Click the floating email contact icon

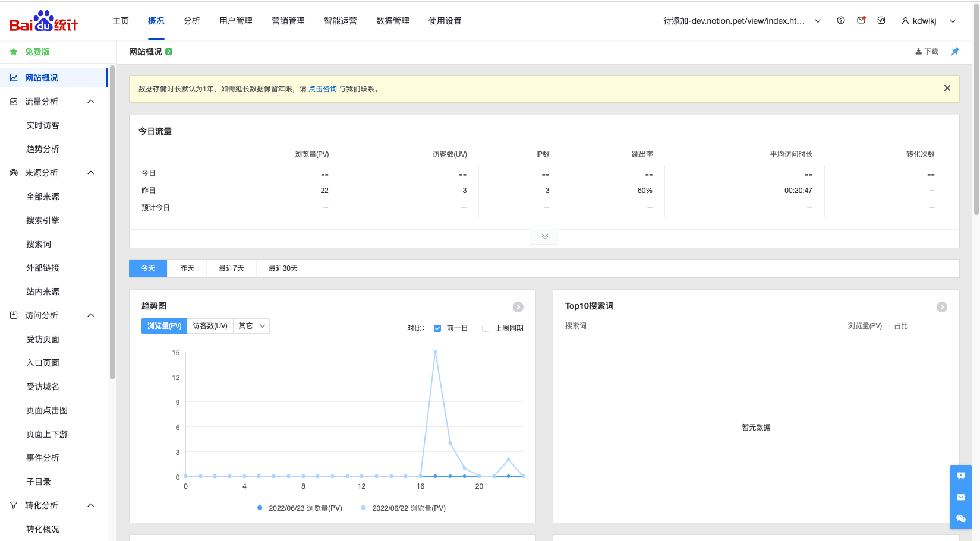coord(961,497)
